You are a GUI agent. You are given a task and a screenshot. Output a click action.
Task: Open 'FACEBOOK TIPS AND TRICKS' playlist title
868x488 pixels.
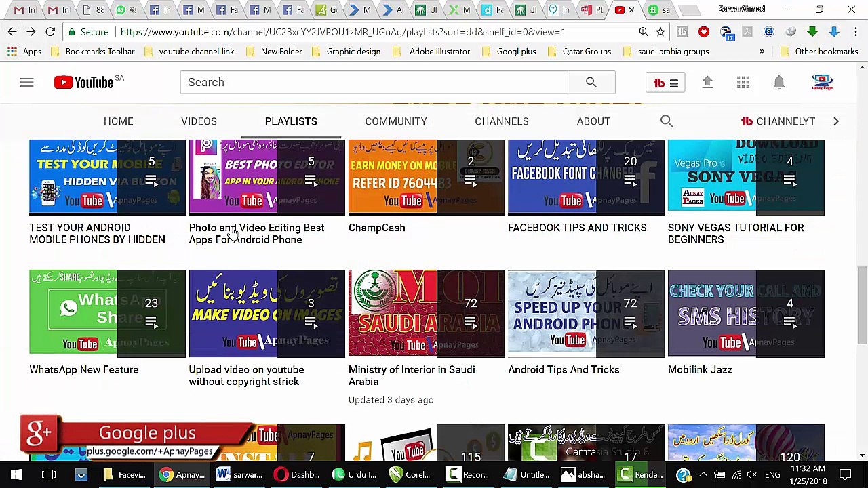pos(577,228)
